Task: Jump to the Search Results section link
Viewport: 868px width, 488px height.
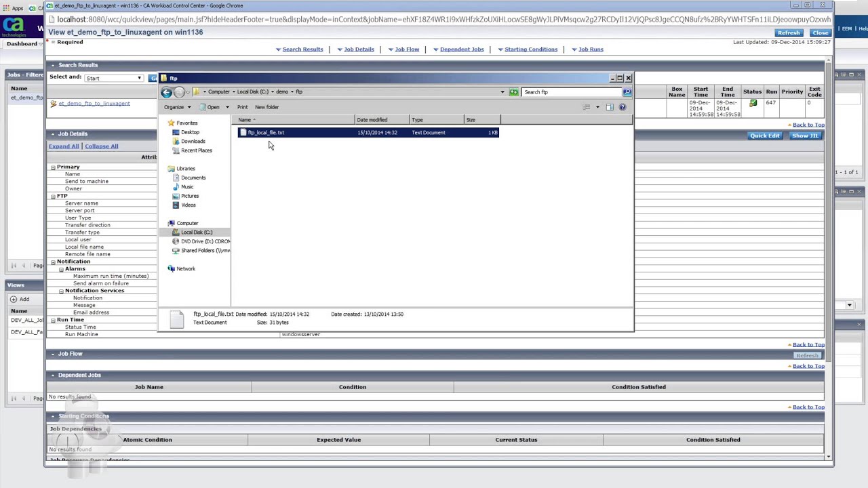Action: pyautogui.click(x=302, y=49)
